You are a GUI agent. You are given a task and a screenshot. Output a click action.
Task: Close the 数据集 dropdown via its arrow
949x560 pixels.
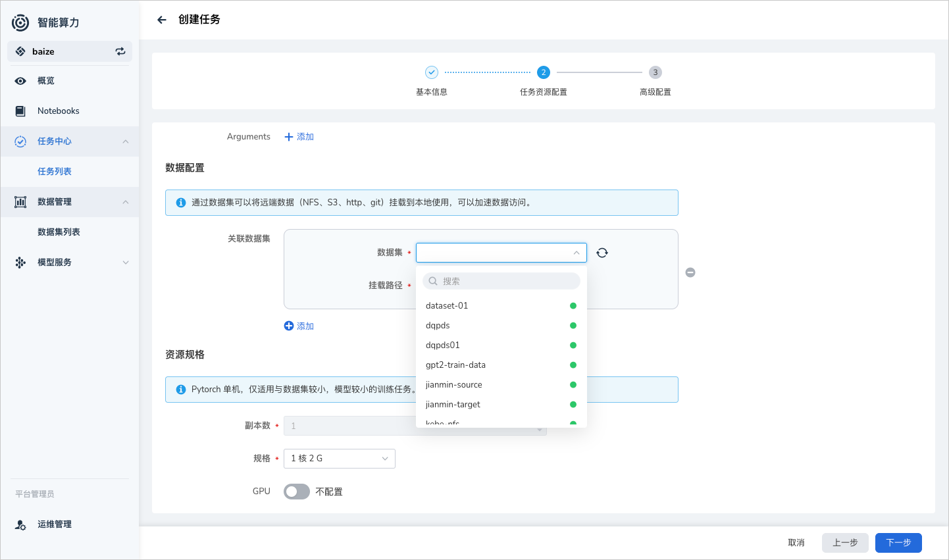[577, 253]
